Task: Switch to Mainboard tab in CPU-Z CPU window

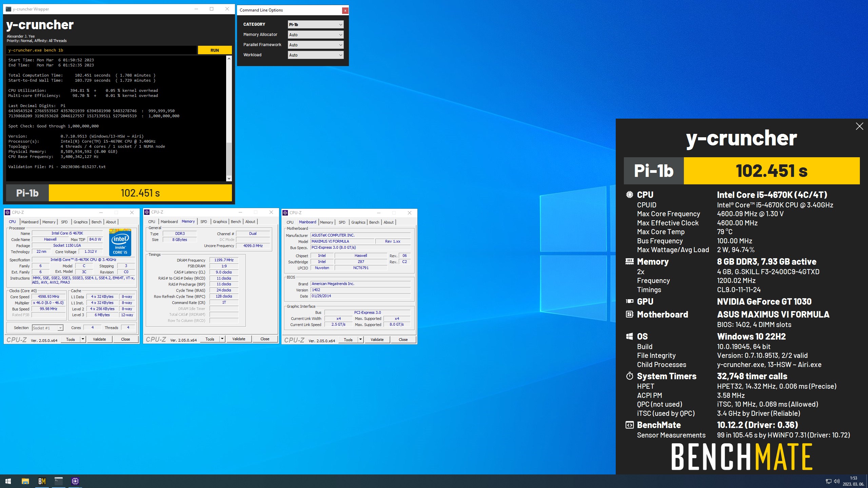Action: coord(30,222)
